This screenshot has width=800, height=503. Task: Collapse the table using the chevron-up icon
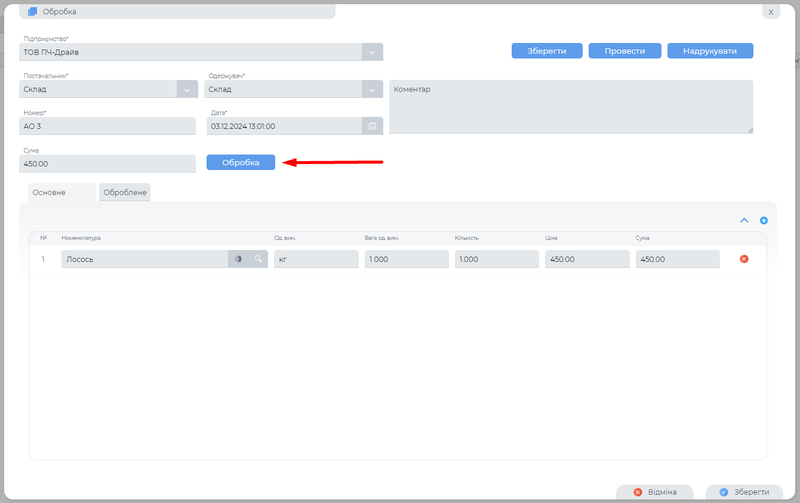(x=744, y=220)
